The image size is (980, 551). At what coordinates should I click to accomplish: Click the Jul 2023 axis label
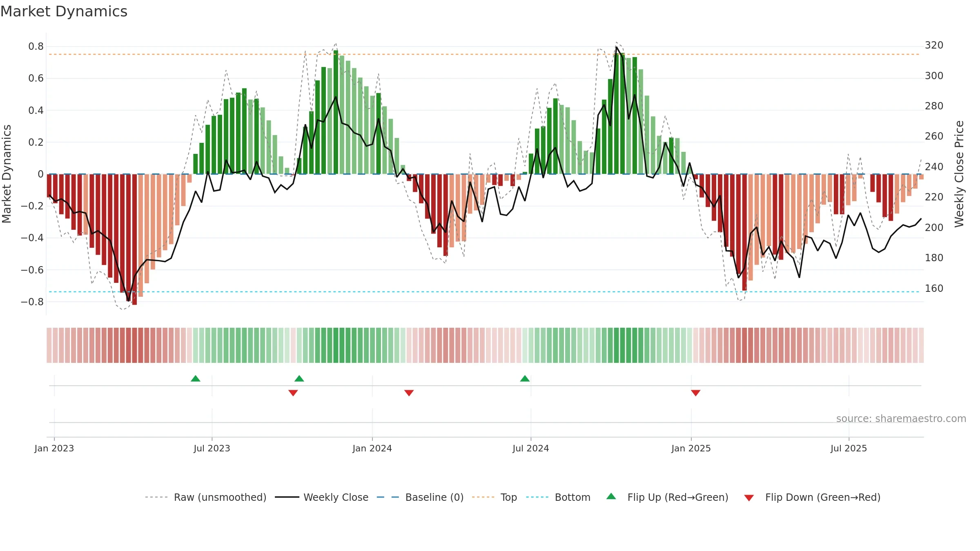coord(212,448)
